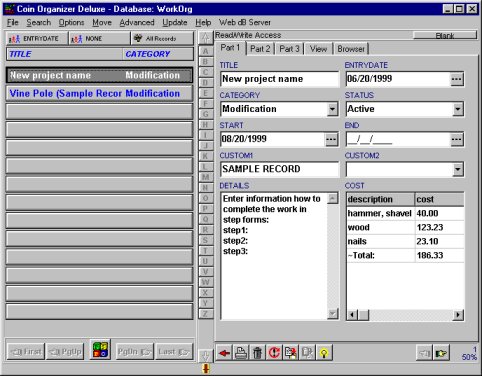Screen dimensions: 482x376
Task: Click the grayed document icon beside the light bulb
Action: click(307, 353)
